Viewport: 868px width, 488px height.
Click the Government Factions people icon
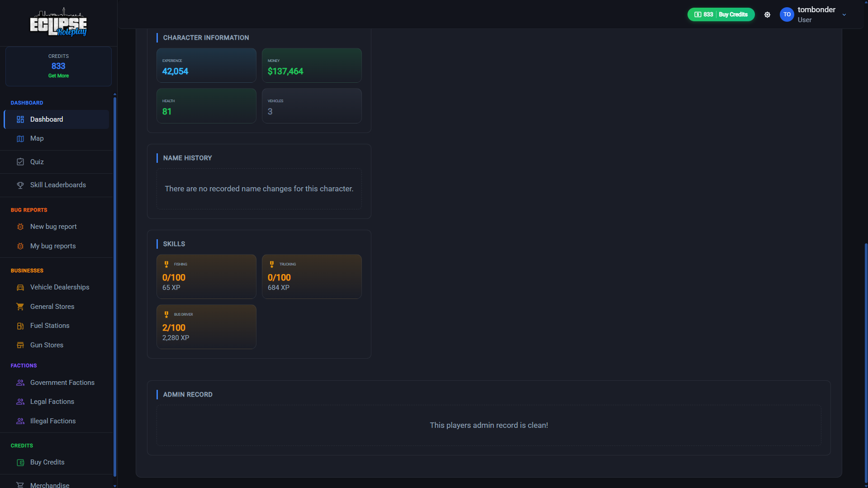point(20,383)
